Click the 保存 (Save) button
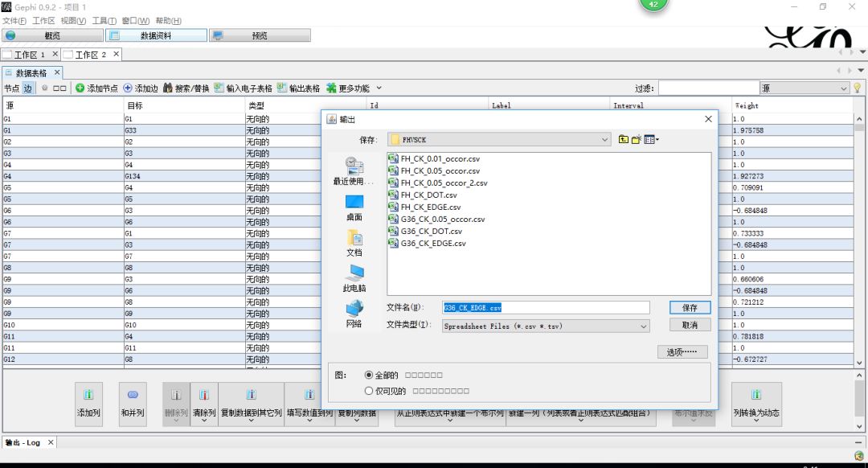 [690, 307]
